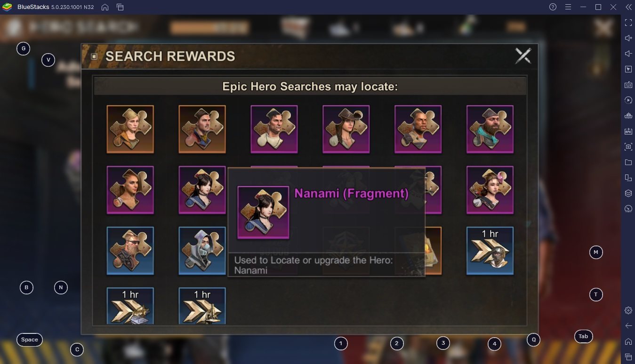Open BlueStacks help question mark
The height and width of the screenshot is (364, 635).
(x=553, y=7)
